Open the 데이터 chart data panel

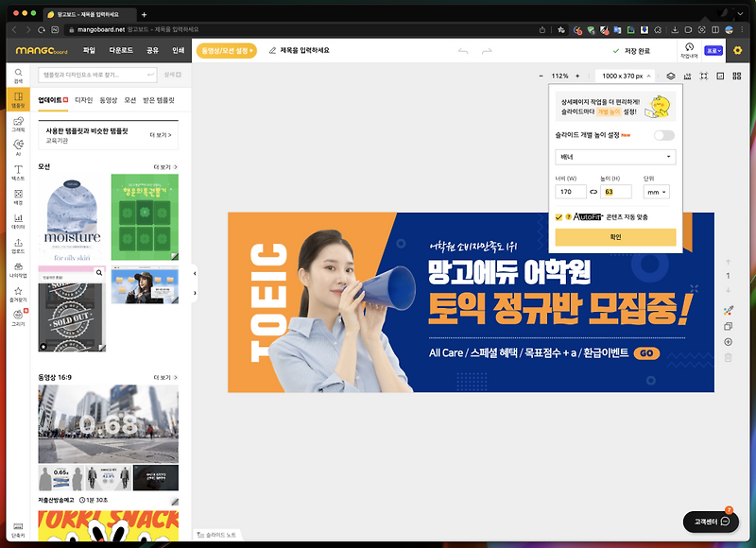pyautogui.click(x=18, y=221)
